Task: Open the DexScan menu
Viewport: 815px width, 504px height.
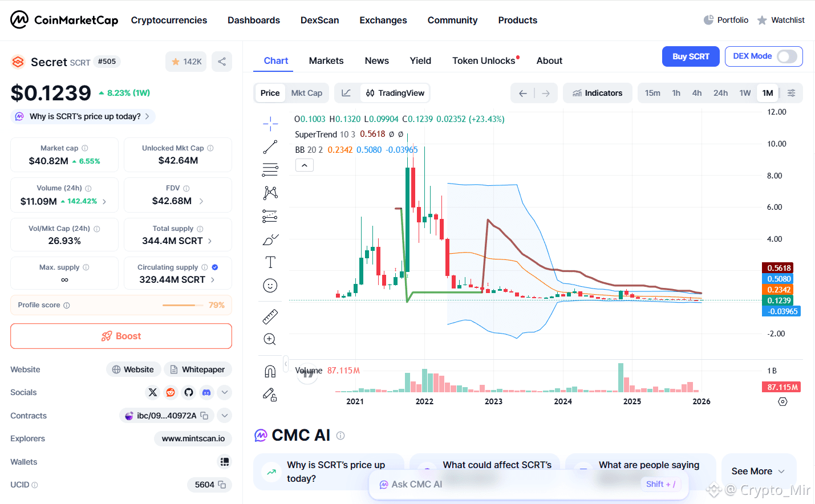Action: tap(320, 20)
